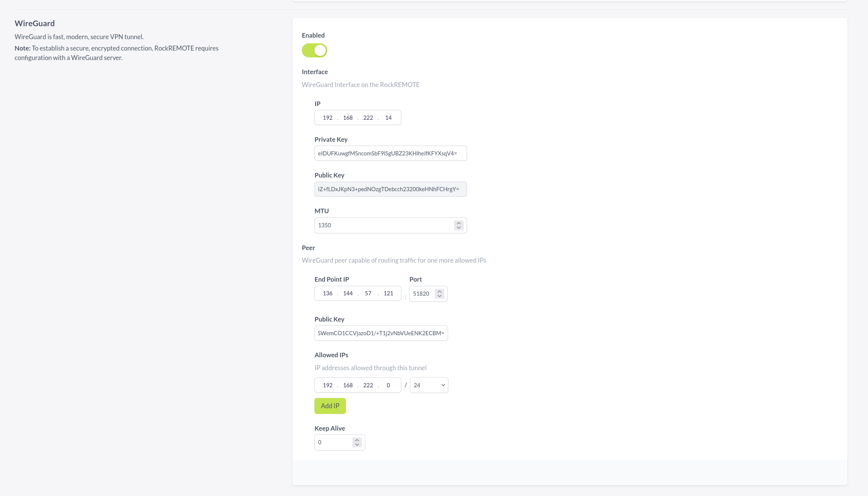Click the WireGuard section heading
The height and width of the screenshot is (496, 868).
click(x=35, y=23)
